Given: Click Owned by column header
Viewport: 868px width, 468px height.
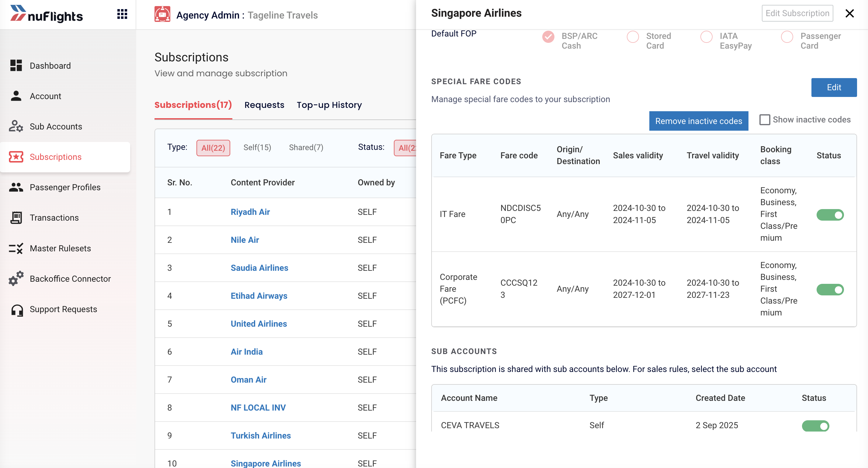Looking at the screenshot, I should point(376,182).
